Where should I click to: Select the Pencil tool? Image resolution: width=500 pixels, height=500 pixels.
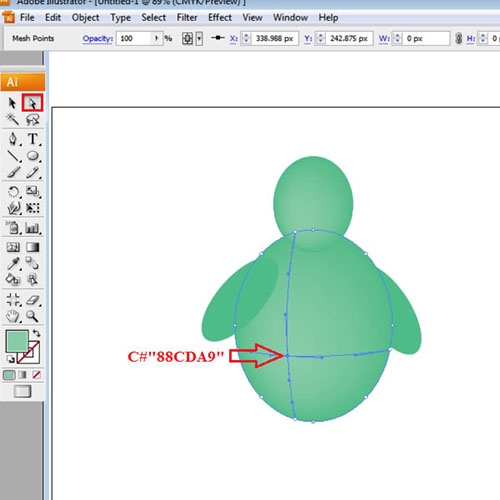coord(33,173)
